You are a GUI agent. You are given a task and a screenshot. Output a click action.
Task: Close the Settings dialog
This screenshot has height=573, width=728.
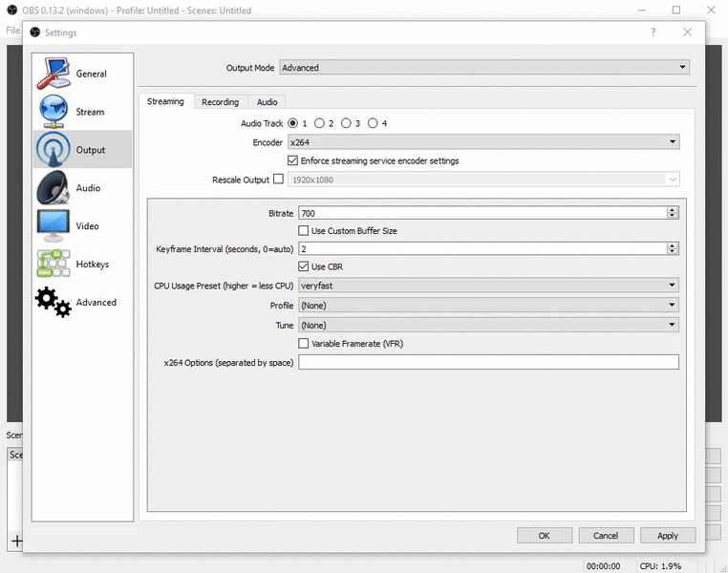[688, 32]
